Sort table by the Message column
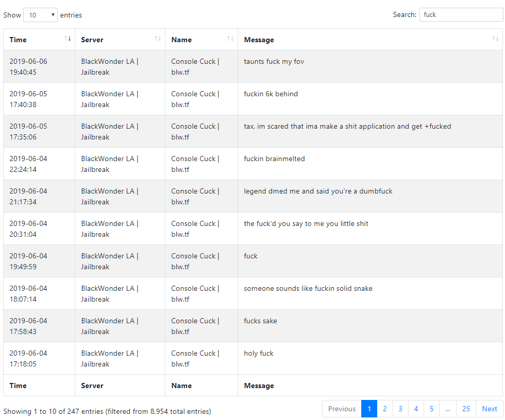505x420 pixels. coord(370,40)
